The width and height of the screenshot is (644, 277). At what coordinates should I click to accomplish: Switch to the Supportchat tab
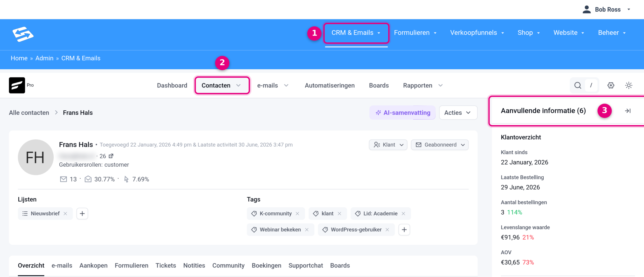(x=306, y=265)
